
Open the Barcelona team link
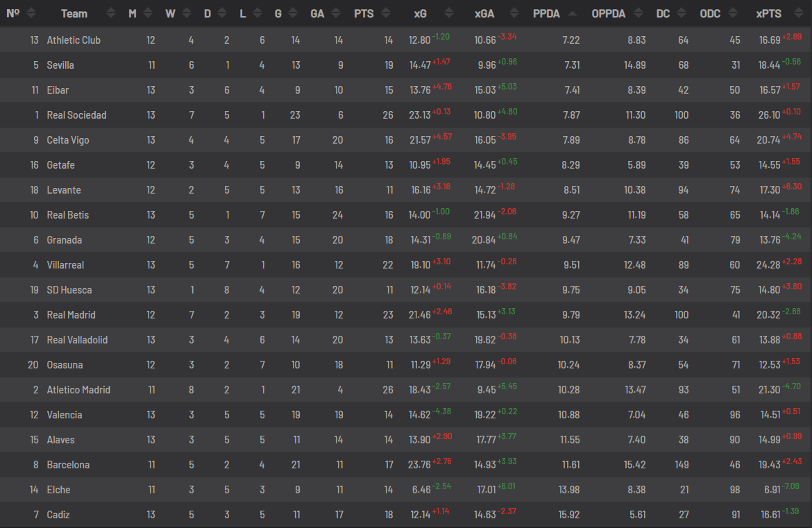click(x=68, y=465)
